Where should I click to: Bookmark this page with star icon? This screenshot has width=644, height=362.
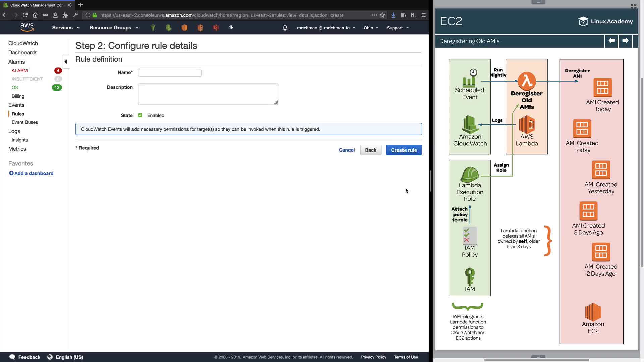(382, 15)
